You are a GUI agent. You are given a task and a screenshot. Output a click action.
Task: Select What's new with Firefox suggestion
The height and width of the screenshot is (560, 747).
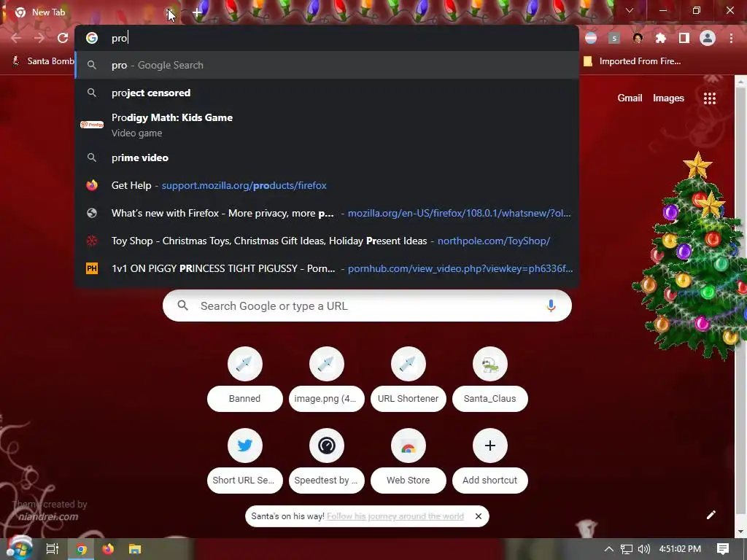tap(327, 213)
